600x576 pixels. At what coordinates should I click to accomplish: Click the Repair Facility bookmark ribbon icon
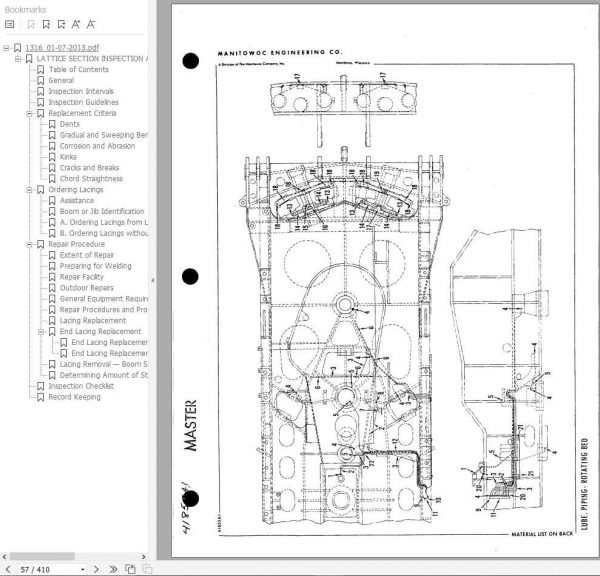coord(52,277)
